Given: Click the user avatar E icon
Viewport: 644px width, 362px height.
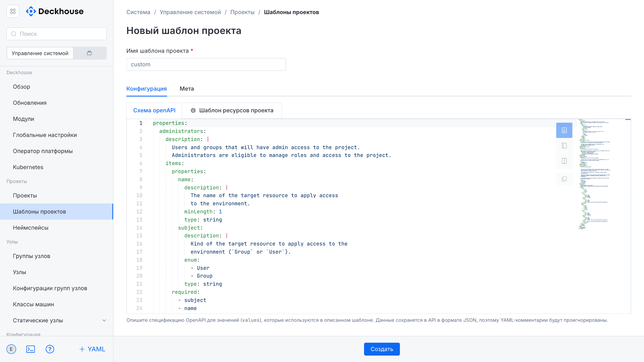Looking at the screenshot, I should pos(11,349).
